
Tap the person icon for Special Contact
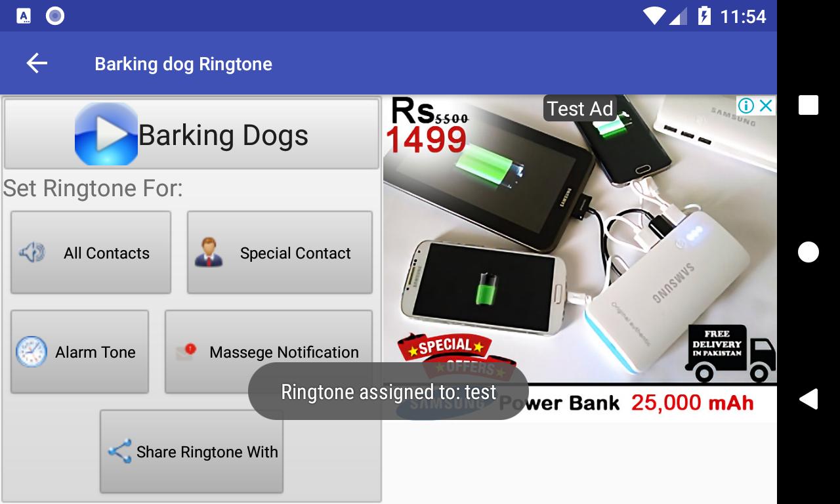click(x=209, y=253)
